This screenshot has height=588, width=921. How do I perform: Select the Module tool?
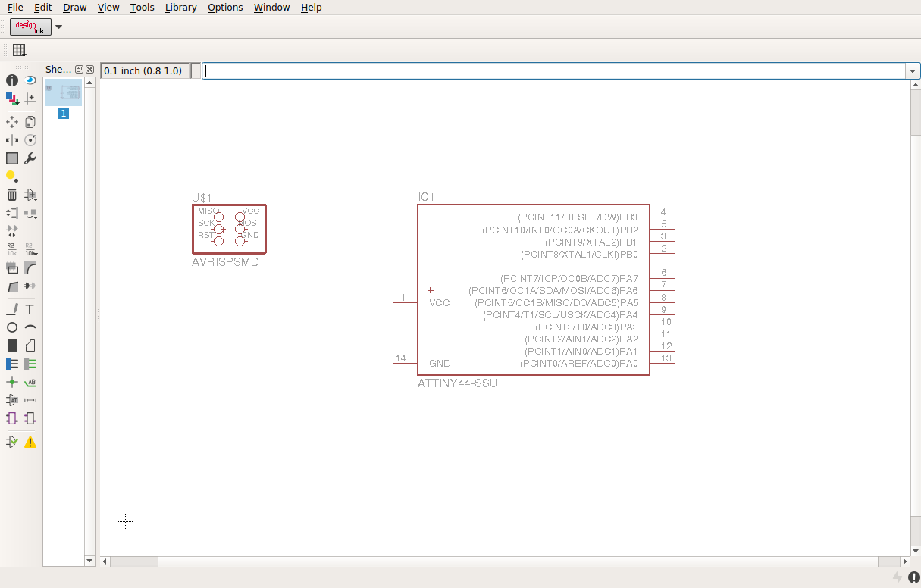pyautogui.click(x=12, y=418)
